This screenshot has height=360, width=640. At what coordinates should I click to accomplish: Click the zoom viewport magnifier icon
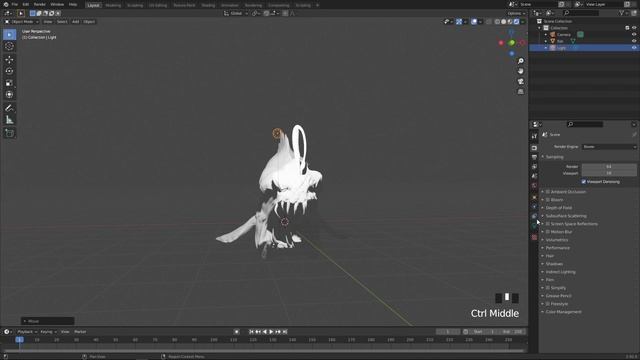(520, 61)
